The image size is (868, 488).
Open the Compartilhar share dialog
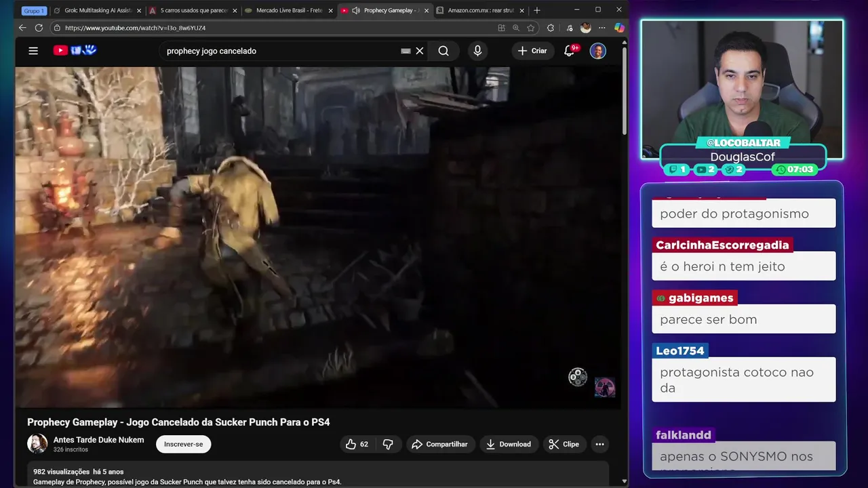point(439,444)
